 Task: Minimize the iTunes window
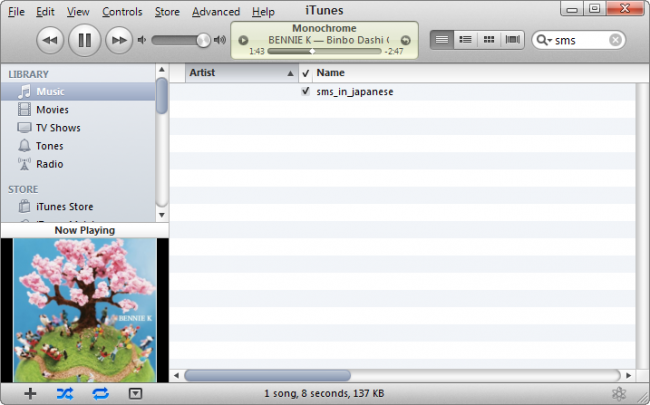[572, 9]
